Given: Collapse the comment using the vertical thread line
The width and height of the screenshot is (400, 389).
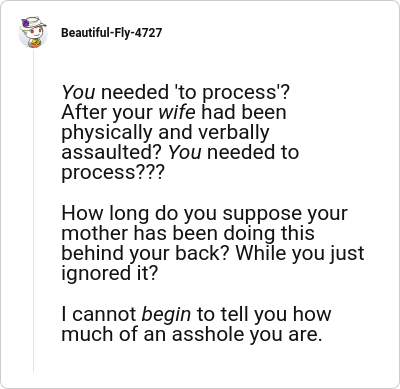Looking at the screenshot, I should (x=33, y=211).
